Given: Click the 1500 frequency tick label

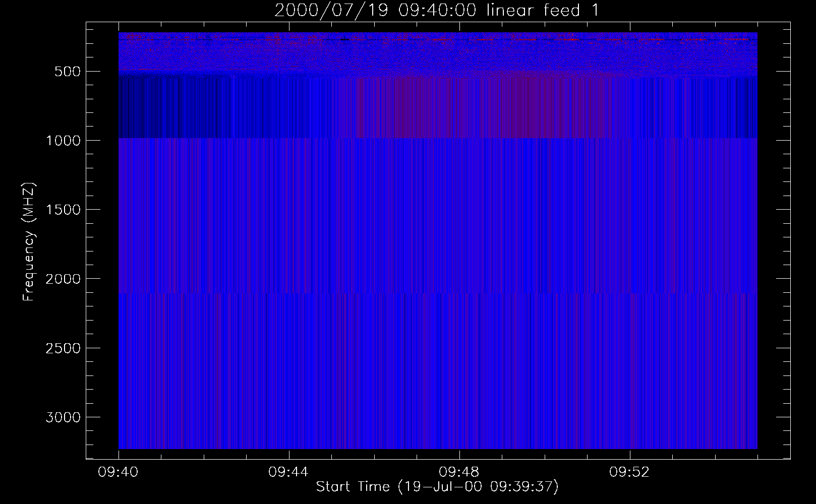Looking at the screenshot, I should [x=63, y=210].
